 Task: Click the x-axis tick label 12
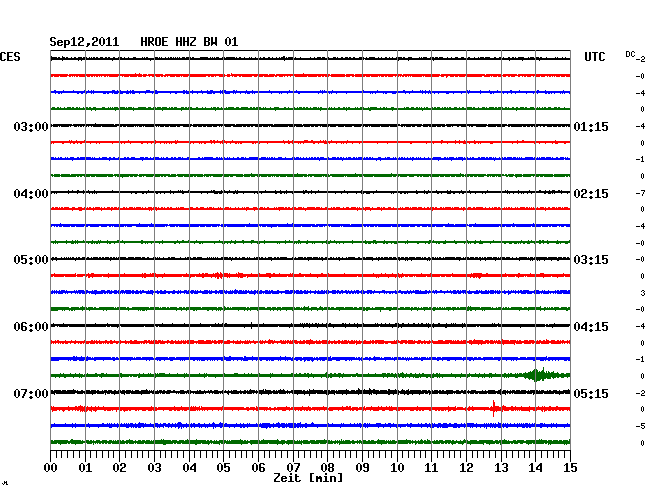(466, 467)
